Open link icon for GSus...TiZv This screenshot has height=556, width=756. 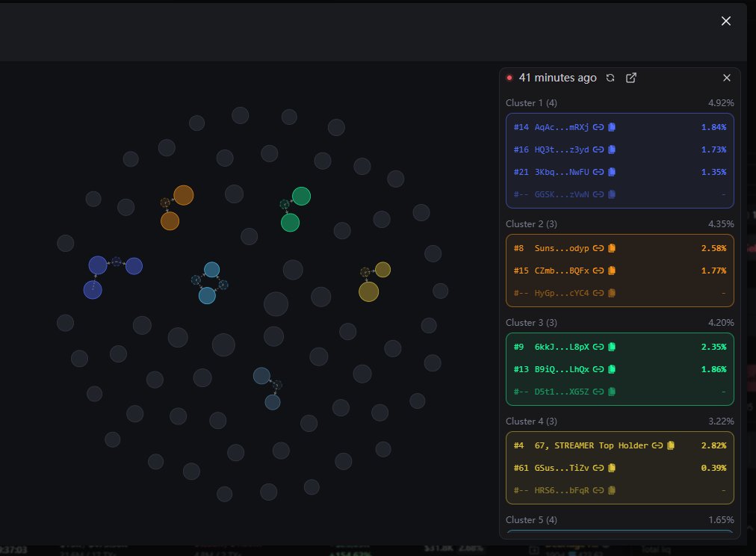click(x=598, y=468)
